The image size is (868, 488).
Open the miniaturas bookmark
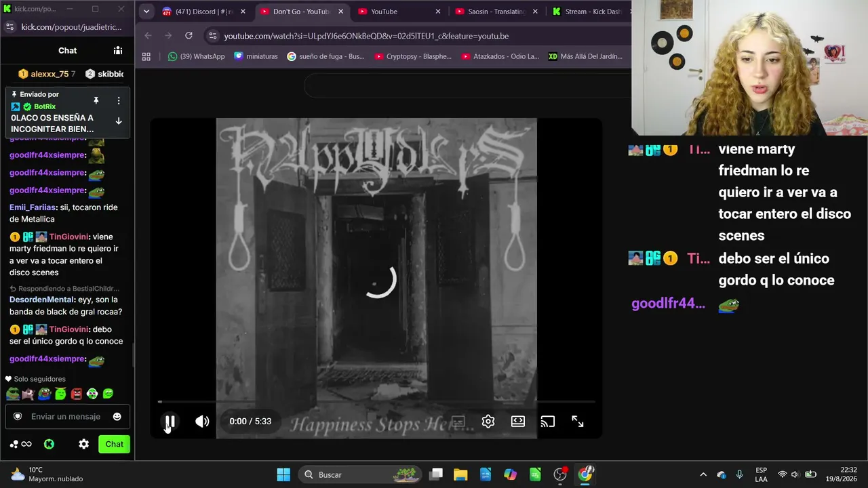[256, 56]
